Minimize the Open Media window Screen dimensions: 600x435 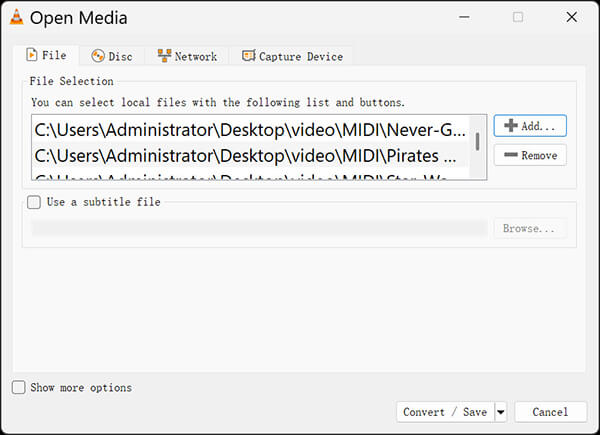click(x=464, y=17)
